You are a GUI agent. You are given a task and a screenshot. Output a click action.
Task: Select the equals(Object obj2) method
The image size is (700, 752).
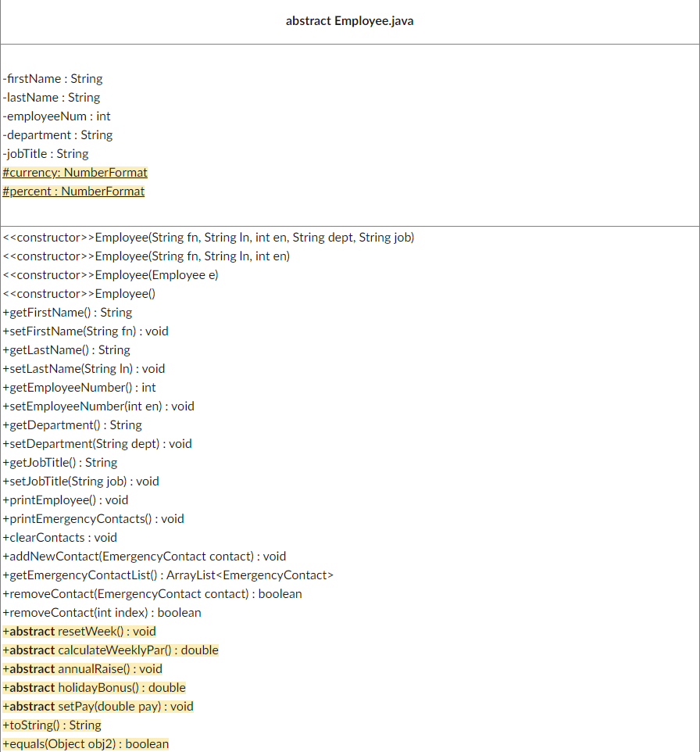click(x=86, y=743)
